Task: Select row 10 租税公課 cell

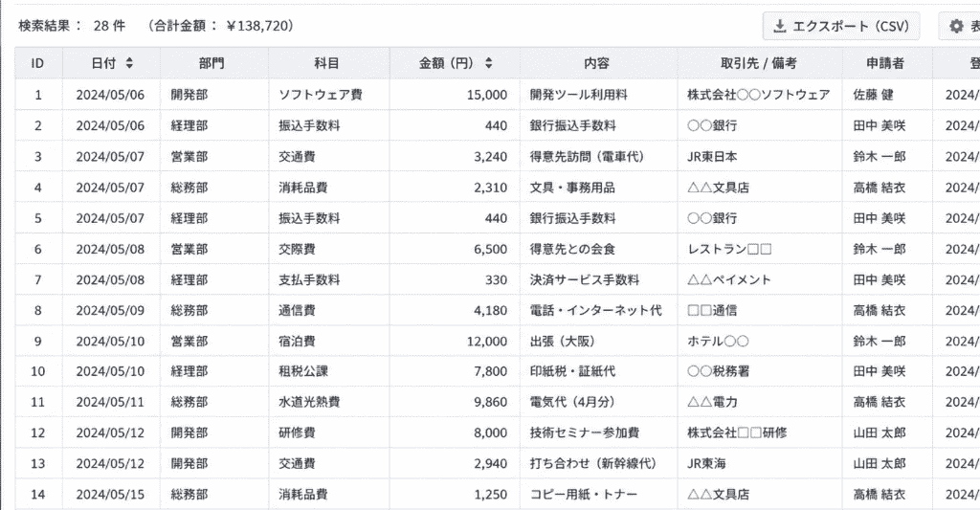Action: coord(329,371)
